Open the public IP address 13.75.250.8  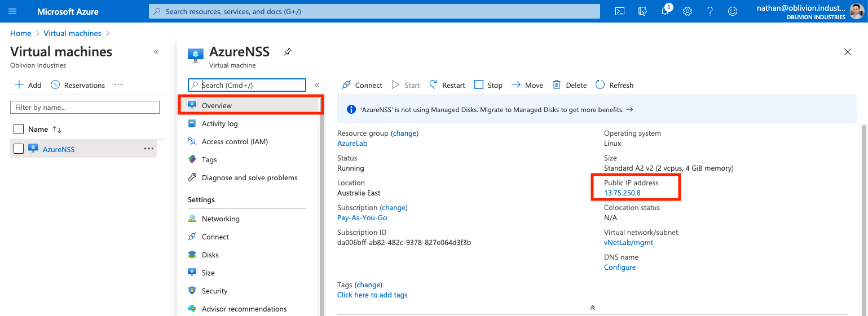point(622,193)
